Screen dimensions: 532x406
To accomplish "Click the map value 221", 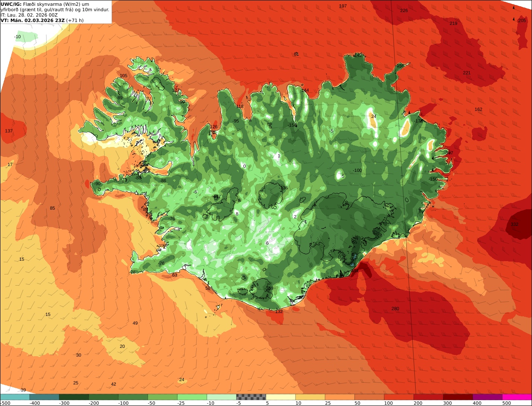I will [467, 73].
